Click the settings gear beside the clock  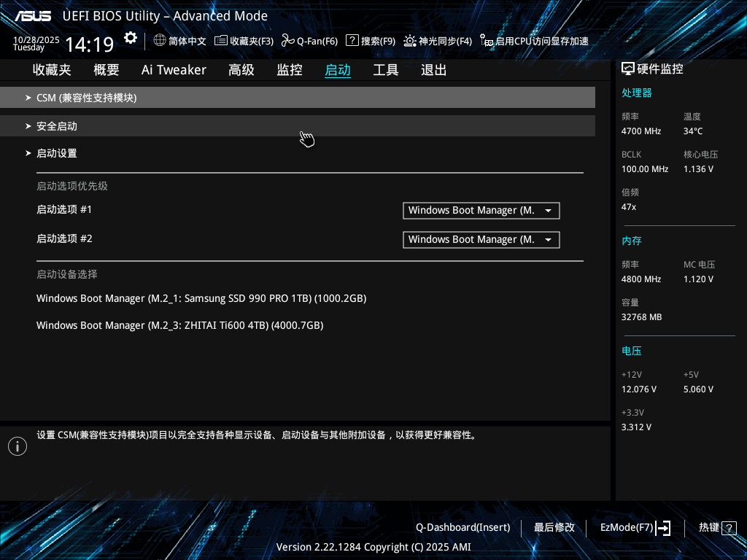(130, 37)
